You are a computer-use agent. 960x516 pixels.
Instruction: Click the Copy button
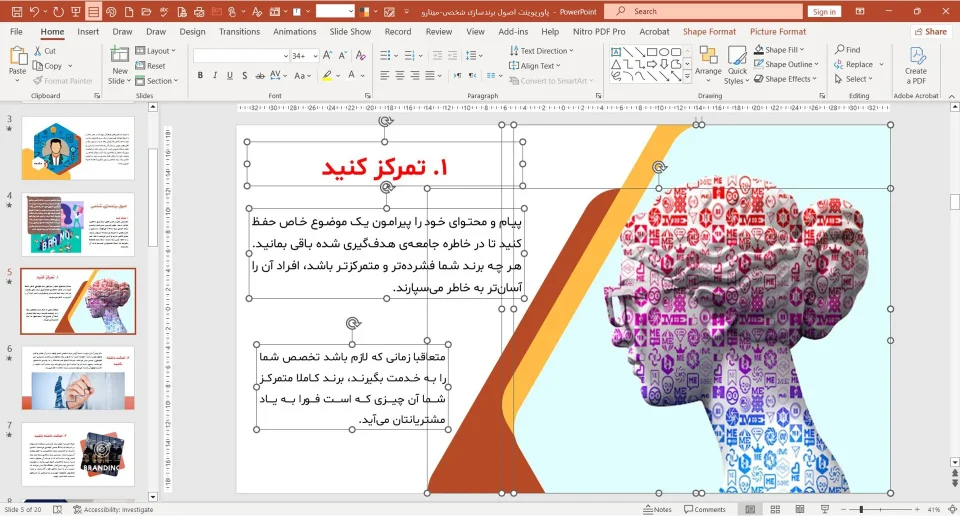[48, 65]
